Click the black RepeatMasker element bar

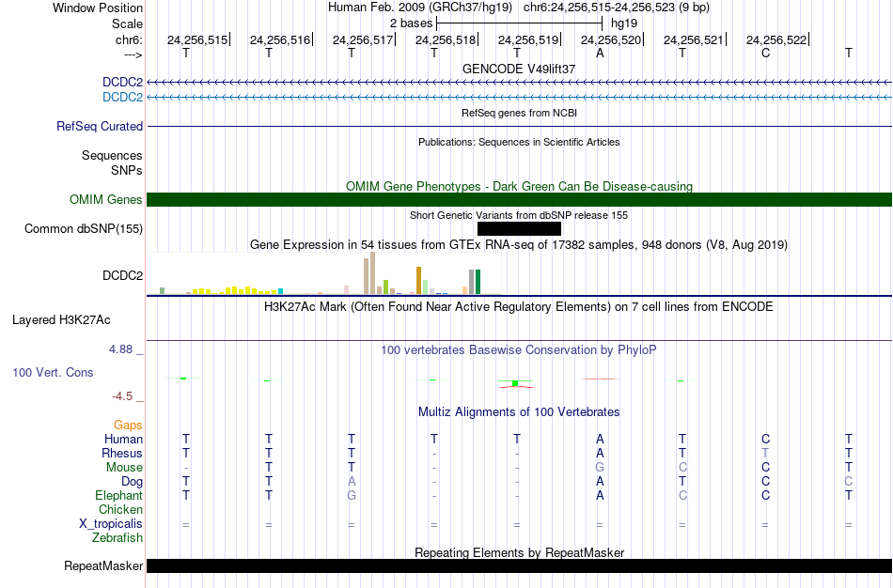pyautogui.click(x=519, y=565)
